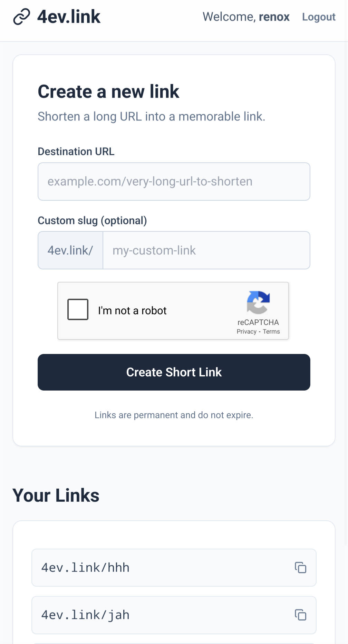Click the reCAPTCHA logo icon

(258, 302)
